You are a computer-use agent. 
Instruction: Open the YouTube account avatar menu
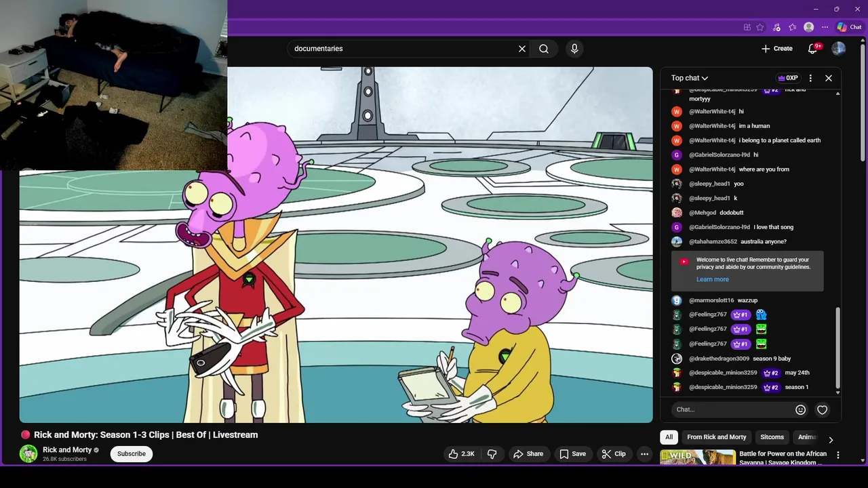839,49
